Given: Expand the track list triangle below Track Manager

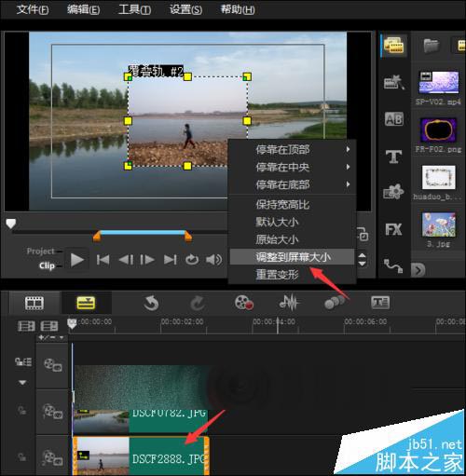Looking at the screenshot, I should tap(22, 383).
